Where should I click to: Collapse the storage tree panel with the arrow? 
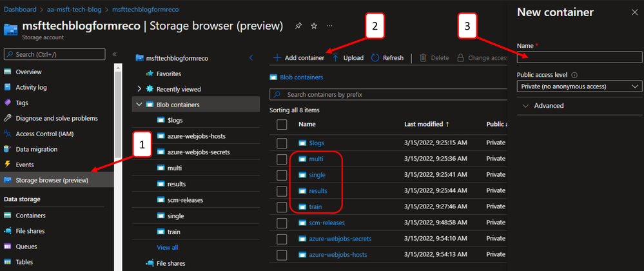click(251, 58)
